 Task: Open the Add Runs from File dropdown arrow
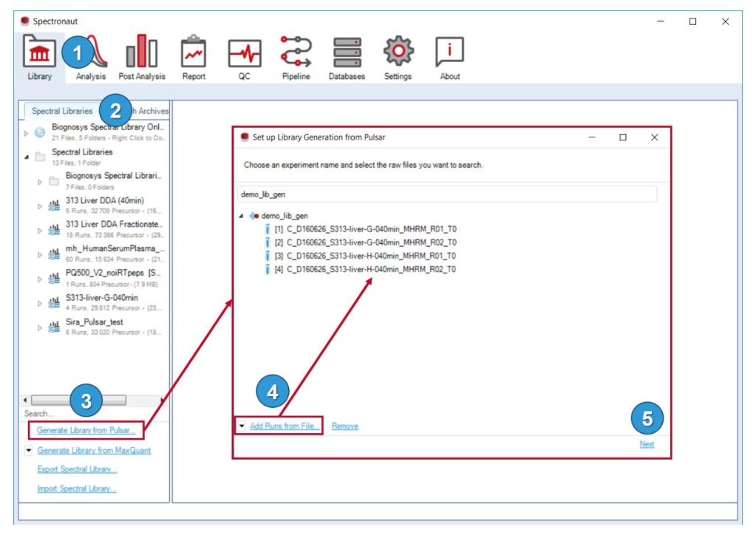point(242,426)
